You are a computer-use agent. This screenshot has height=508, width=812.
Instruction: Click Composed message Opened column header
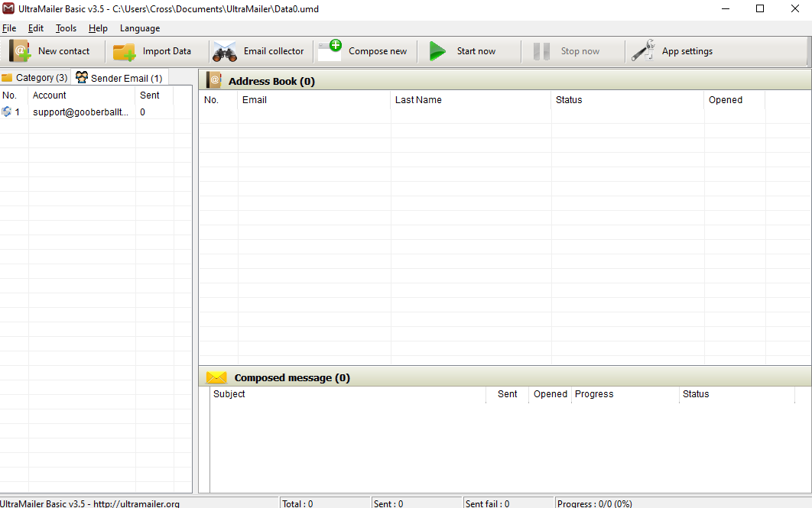click(x=550, y=394)
